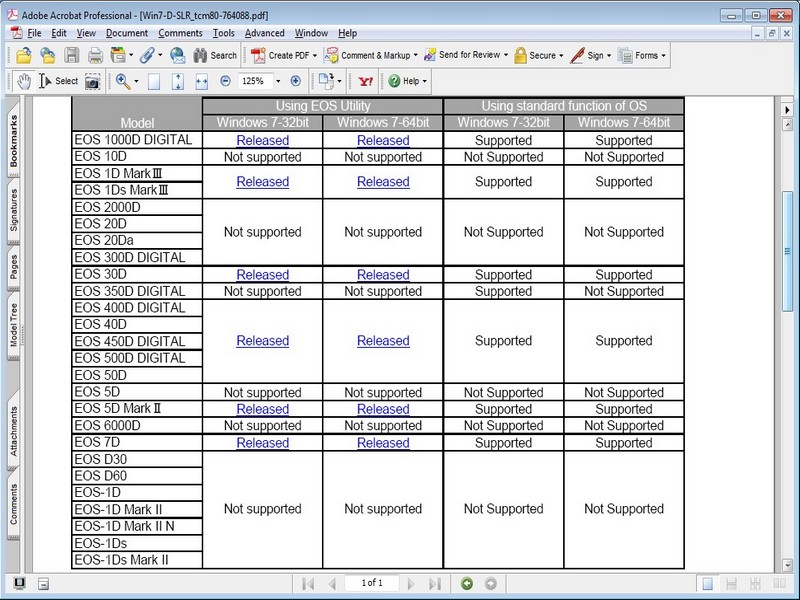Open the Tools menu
This screenshot has width=800, height=600.
coord(223,33)
